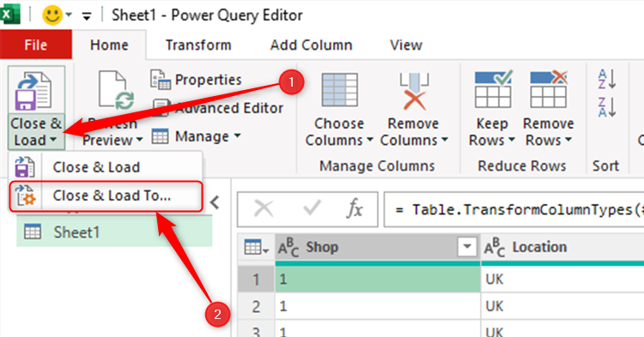Viewport: 644px width, 337px height.
Task: Select the Sheet1 query
Action: pos(114,232)
